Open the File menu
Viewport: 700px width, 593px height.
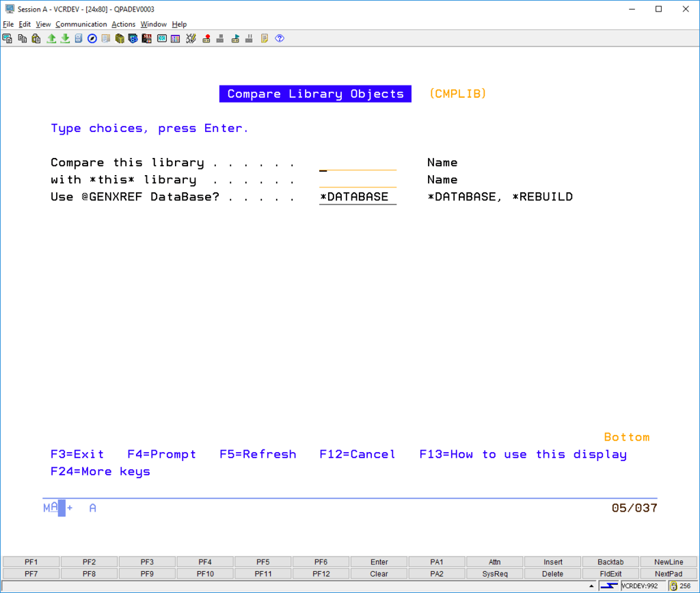pos(8,24)
